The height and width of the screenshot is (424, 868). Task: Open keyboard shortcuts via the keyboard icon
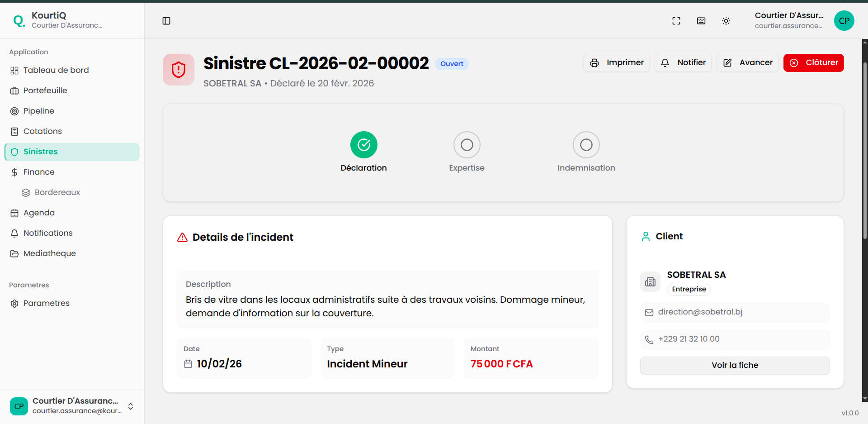click(x=701, y=21)
